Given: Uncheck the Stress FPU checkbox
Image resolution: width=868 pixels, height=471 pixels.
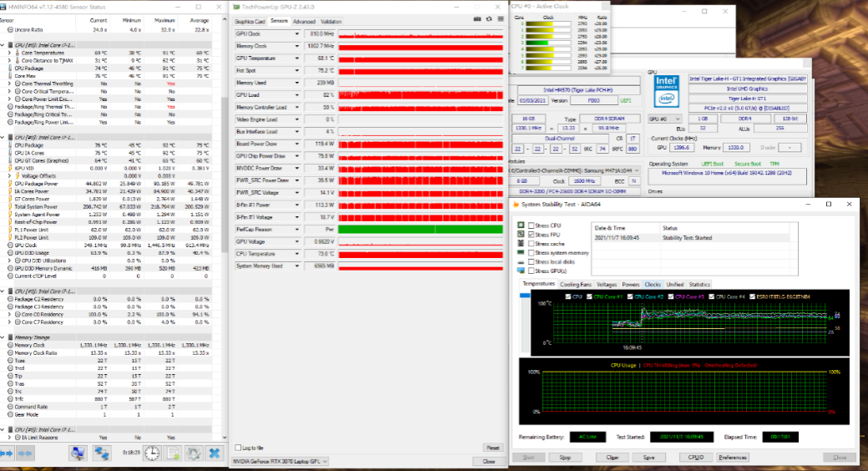Looking at the screenshot, I should [530, 235].
